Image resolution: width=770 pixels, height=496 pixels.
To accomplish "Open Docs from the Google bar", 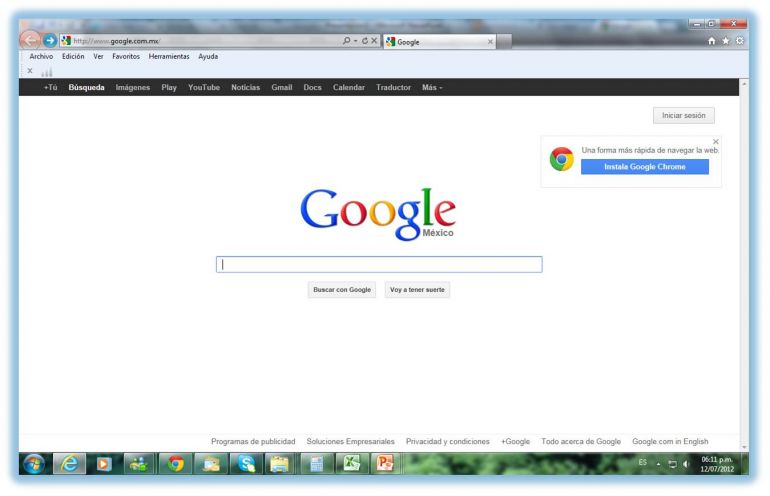I will [312, 87].
